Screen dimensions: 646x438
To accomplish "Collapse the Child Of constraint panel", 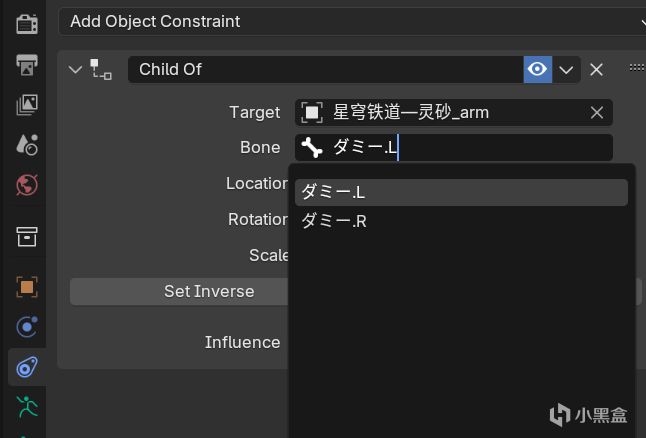I will point(74,69).
